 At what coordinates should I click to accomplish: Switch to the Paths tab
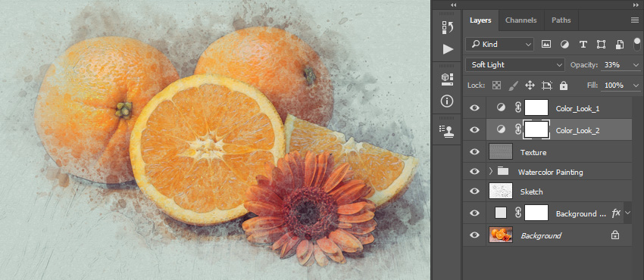pyautogui.click(x=561, y=20)
